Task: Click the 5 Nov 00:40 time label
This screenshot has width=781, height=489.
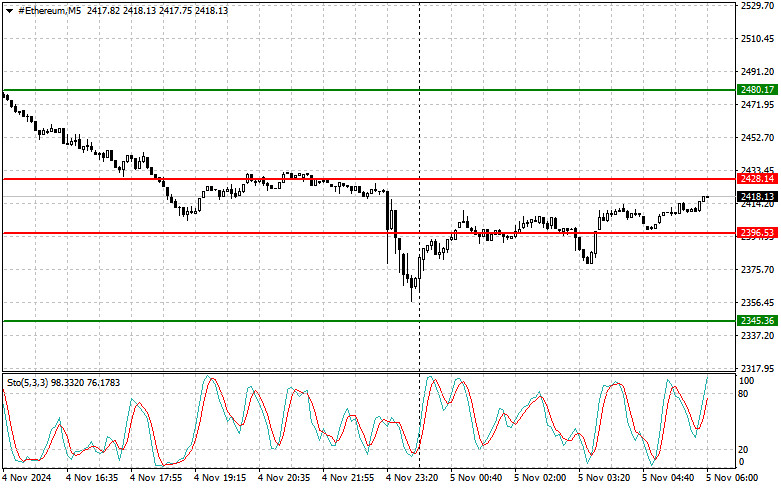Action: tap(476, 478)
